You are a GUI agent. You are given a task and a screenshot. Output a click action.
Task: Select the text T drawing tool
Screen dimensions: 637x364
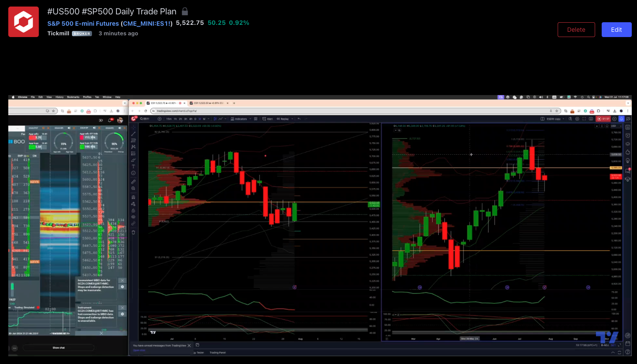point(133,167)
